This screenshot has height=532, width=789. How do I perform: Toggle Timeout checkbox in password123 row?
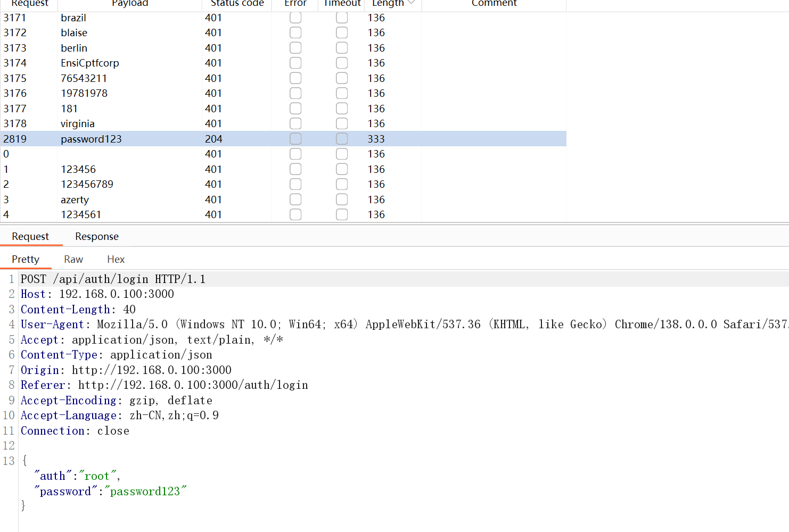[x=342, y=139]
